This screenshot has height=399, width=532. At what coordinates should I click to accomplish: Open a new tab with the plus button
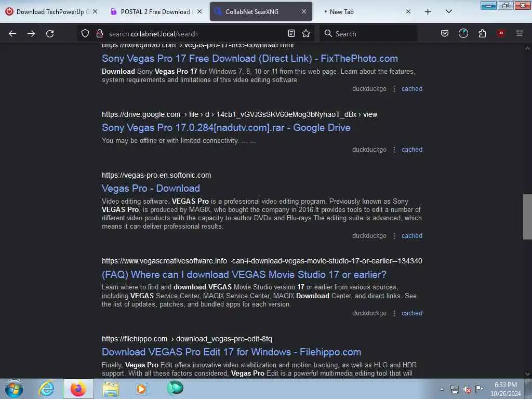pyautogui.click(x=428, y=12)
